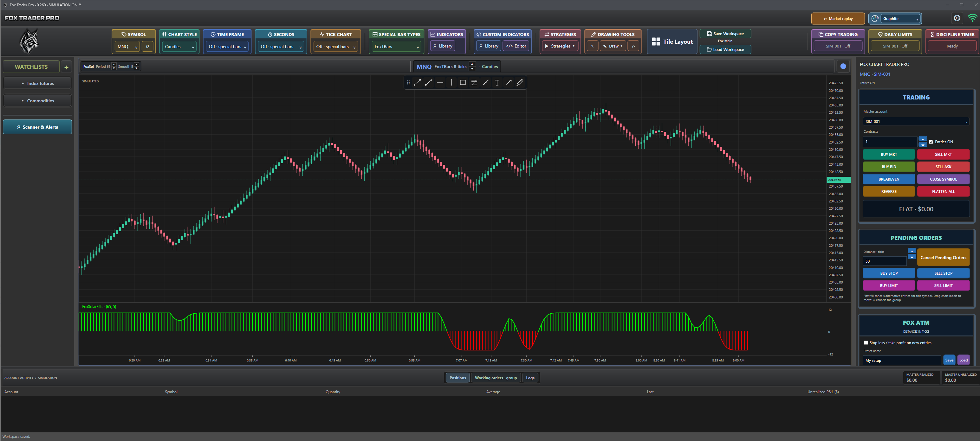980x441 pixels.
Task: Open the Draw tools menu
Action: pos(613,46)
